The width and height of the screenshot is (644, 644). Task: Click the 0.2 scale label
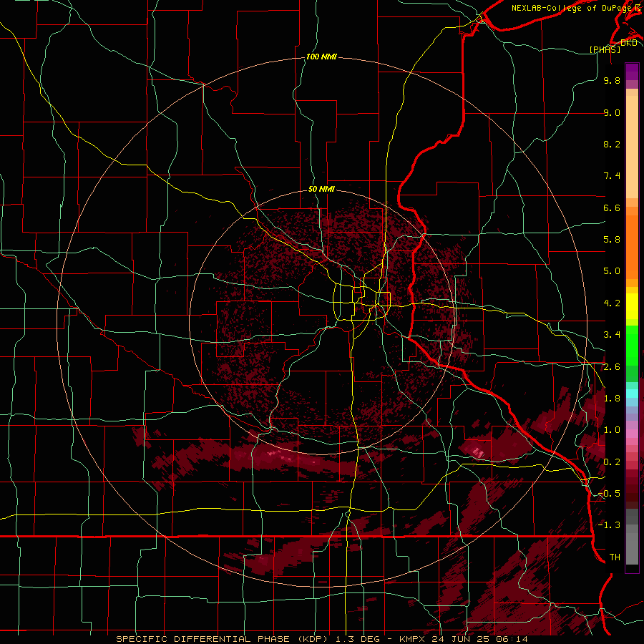pos(612,462)
